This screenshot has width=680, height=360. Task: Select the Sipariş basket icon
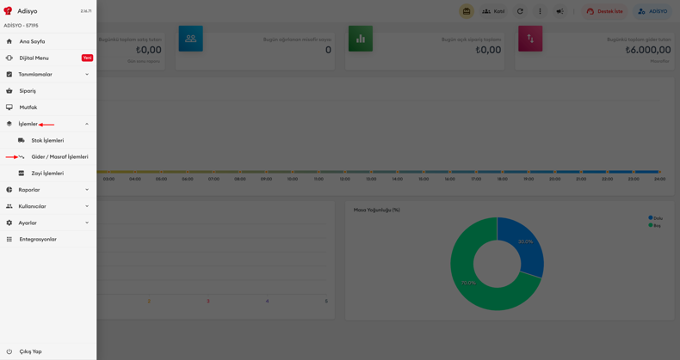9,91
